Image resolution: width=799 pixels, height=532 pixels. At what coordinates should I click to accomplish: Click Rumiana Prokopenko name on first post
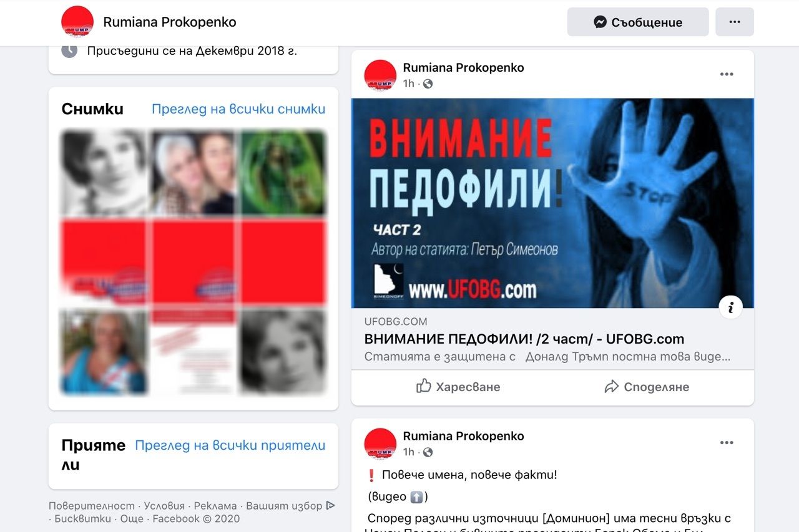click(464, 67)
